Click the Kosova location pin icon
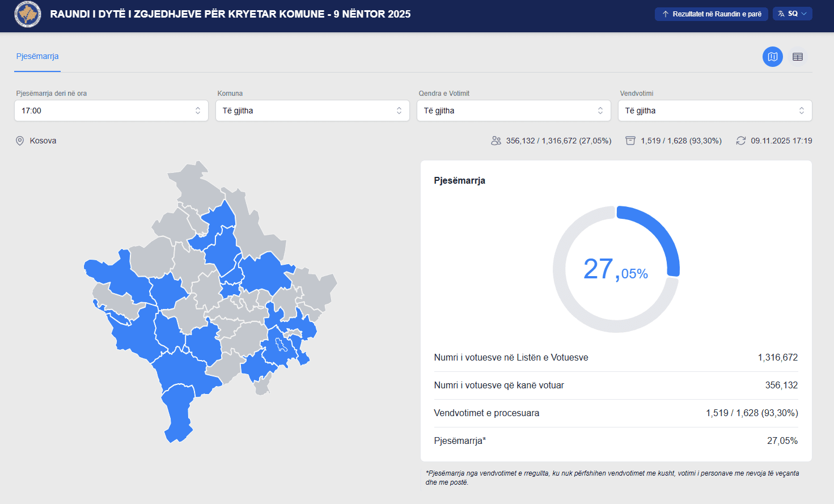 20,141
